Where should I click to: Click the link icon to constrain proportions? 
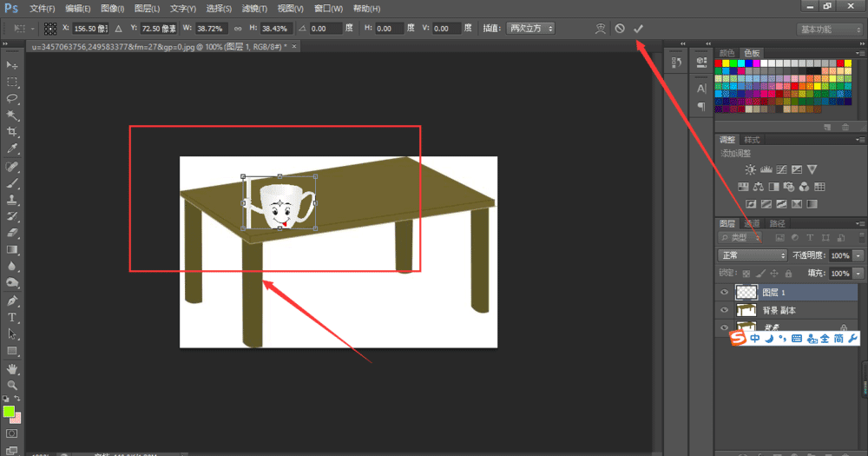237,29
